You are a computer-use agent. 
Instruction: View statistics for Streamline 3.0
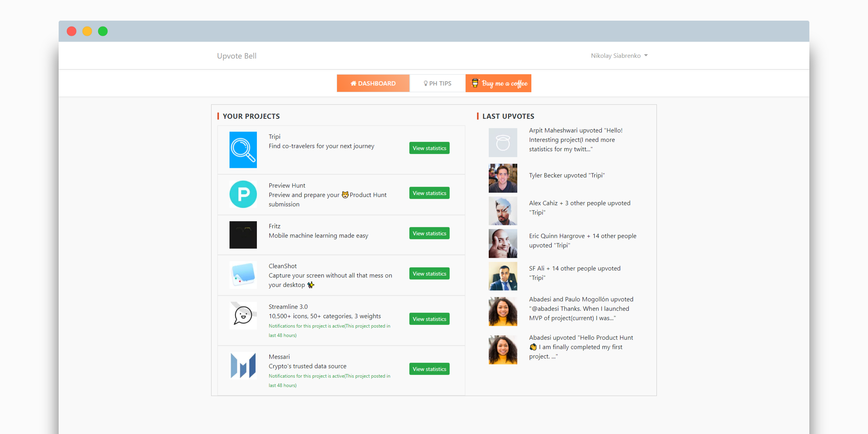click(x=429, y=319)
